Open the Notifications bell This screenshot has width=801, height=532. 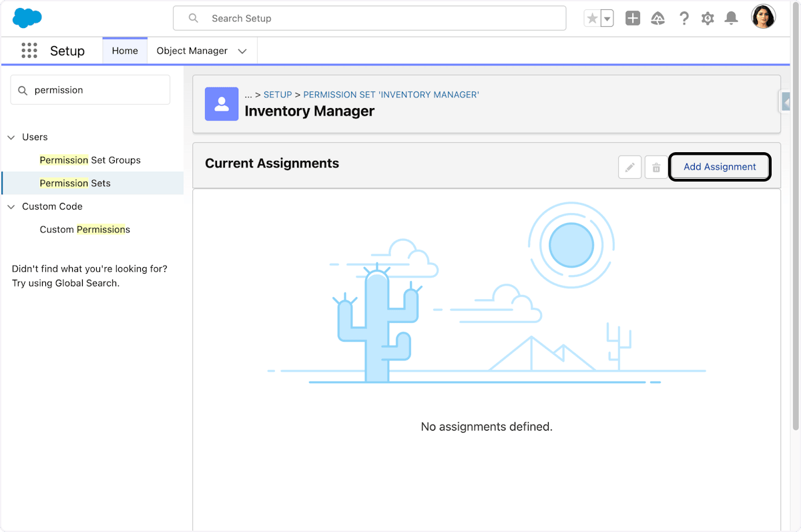pyautogui.click(x=732, y=19)
